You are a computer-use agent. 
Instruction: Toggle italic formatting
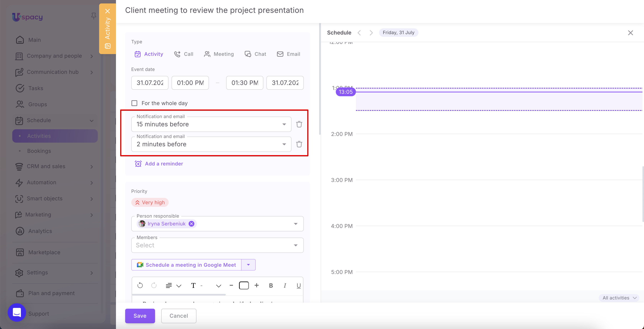point(285,285)
